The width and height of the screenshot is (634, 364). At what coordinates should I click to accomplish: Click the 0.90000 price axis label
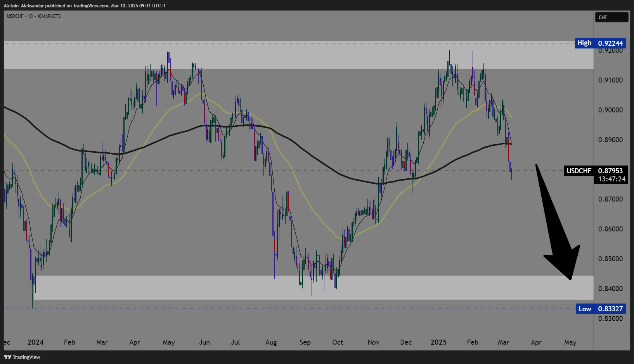pyautogui.click(x=610, y=110)
